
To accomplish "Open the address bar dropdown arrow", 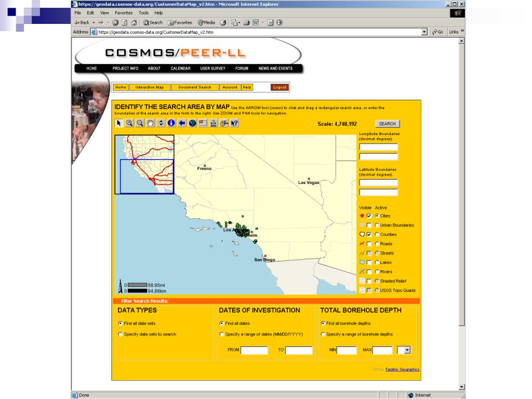I will [x=424, y=32].
